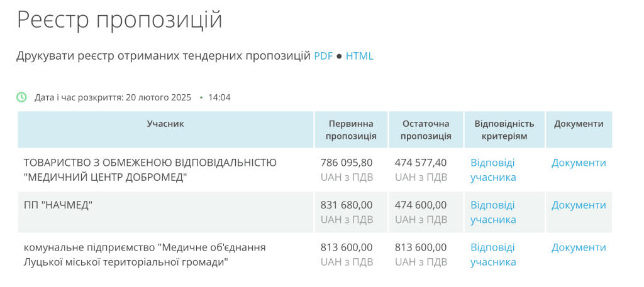644x287 pixels.
Task: Open the PDF version of the register
Action: pyautogui.click(x=323, y=56)
